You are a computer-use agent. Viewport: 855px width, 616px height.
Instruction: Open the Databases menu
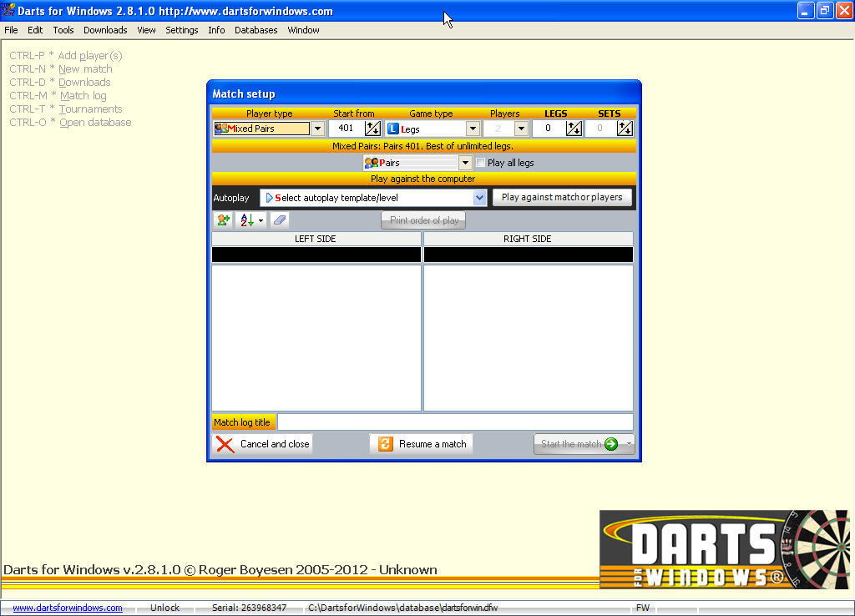pyautogui.click(x=255, y=30)
